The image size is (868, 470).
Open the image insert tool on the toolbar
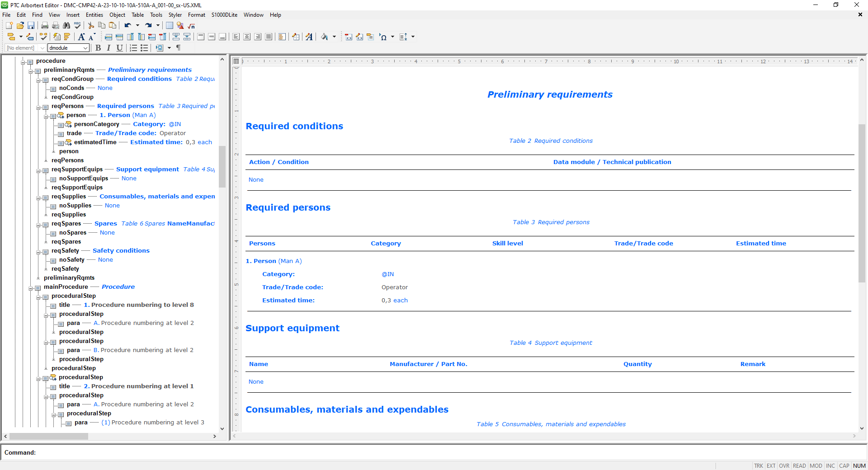tap(180, 26)
